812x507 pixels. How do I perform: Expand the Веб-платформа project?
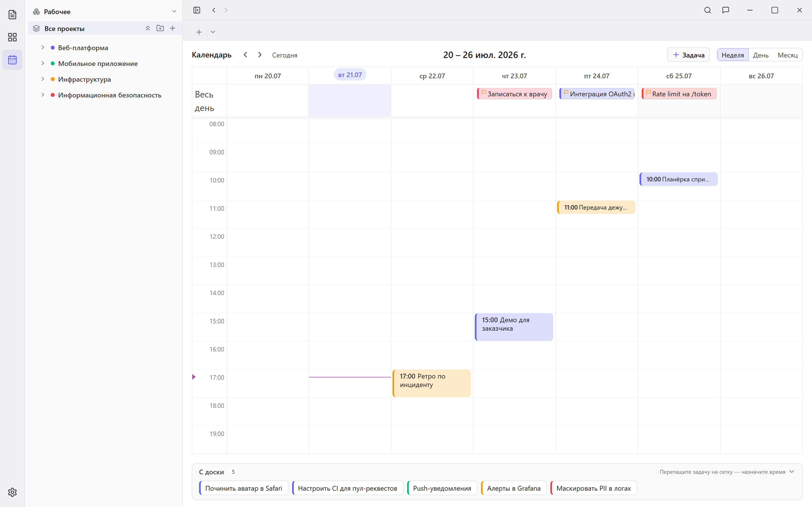point(43,48)
